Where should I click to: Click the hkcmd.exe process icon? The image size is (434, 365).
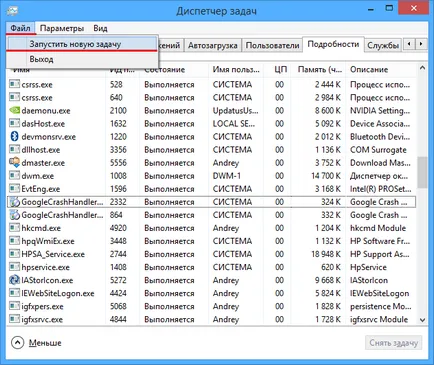[x=14, y=228]
